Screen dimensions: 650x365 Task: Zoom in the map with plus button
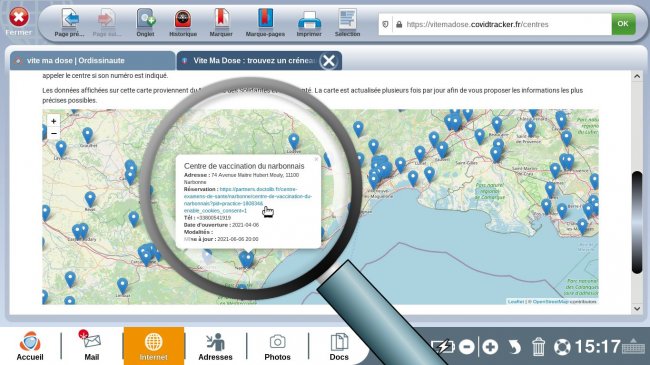pos(53,121)
